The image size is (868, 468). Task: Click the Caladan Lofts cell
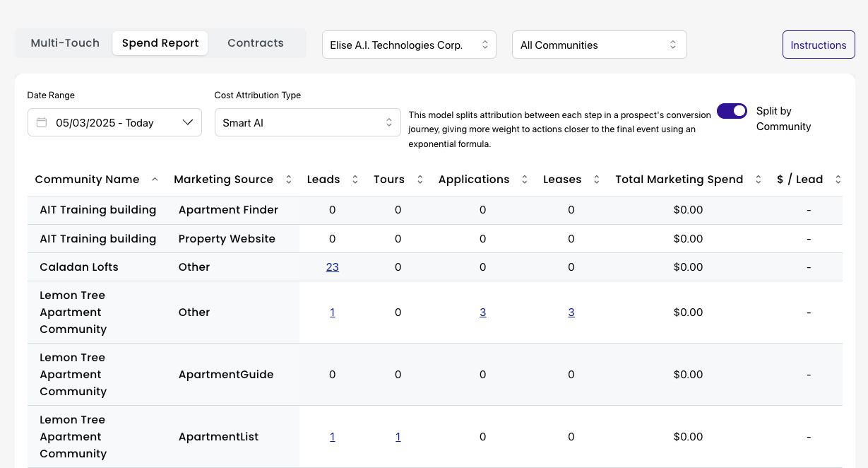click(x=79, y=267)
